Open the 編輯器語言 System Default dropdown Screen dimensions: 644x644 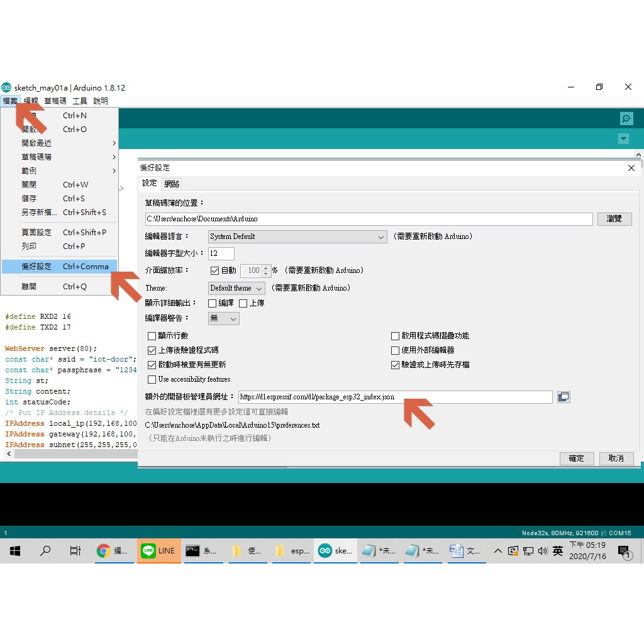click(x=297, y=236)
